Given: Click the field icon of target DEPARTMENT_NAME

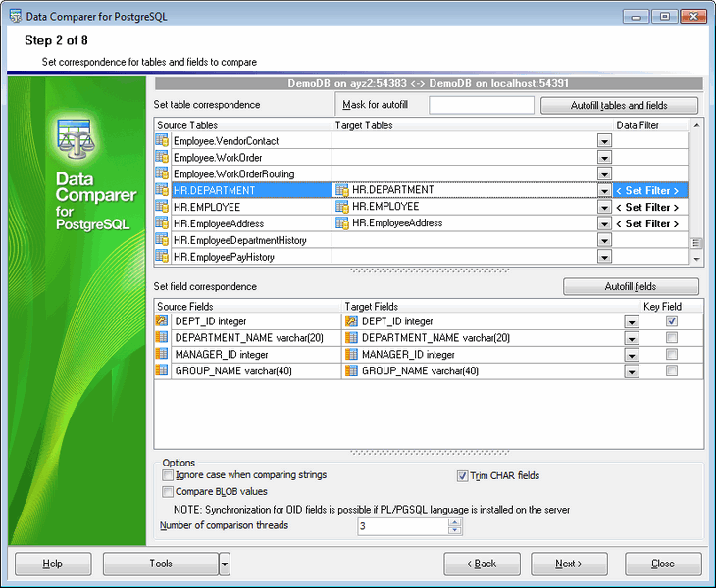Looking at the screenshot, I should pyautogui.click(x=351, y=337).
